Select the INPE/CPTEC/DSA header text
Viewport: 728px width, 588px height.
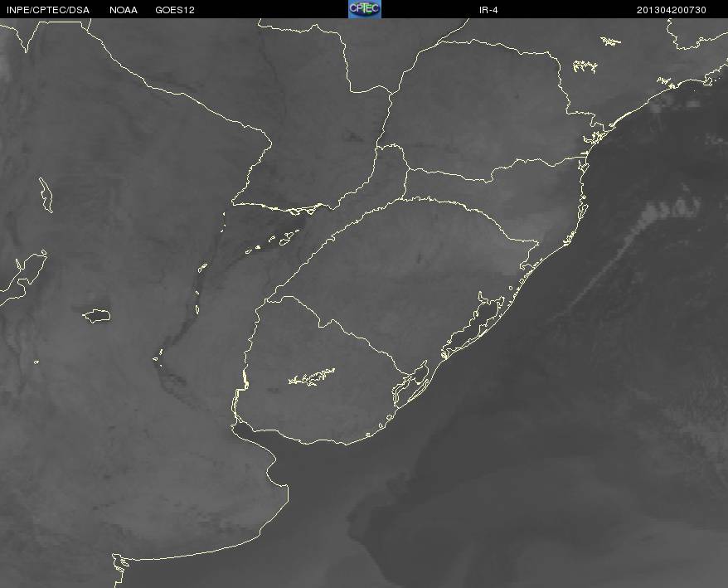pos(48,10)
